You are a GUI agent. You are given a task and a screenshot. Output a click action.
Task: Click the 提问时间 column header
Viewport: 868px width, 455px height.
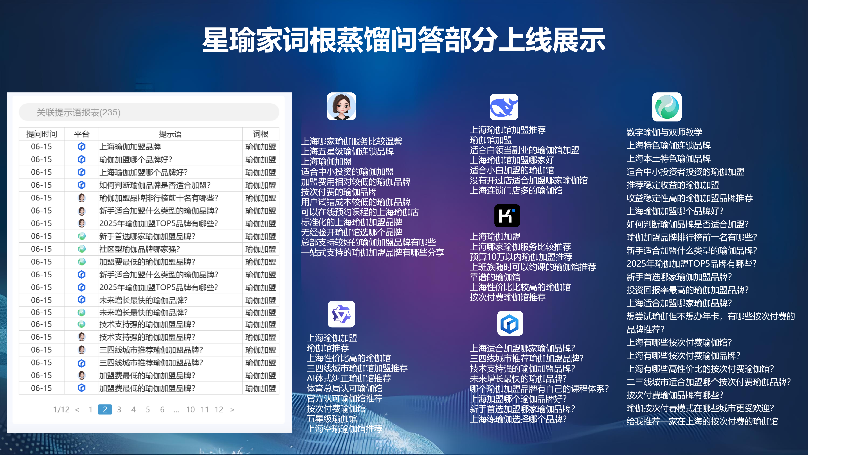(42, 134)
